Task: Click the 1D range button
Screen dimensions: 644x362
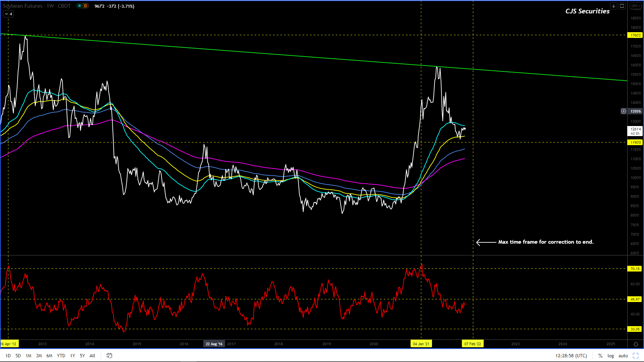Action: 8,356
